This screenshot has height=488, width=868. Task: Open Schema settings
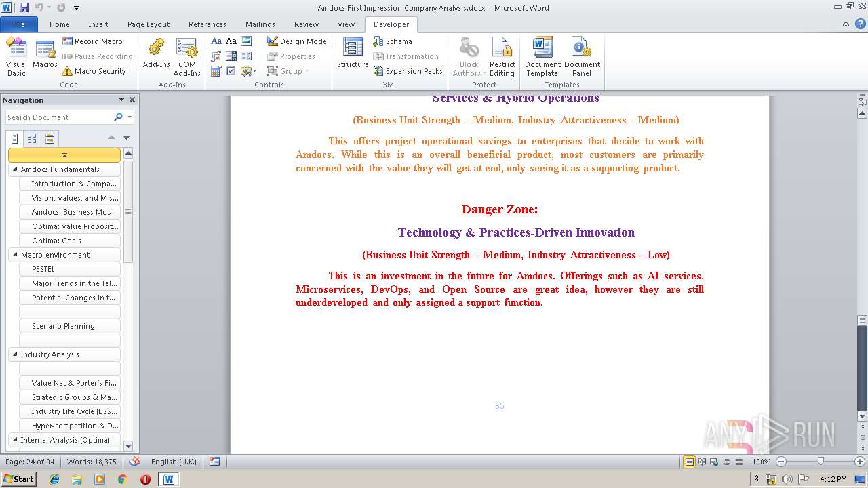point(393,41)
